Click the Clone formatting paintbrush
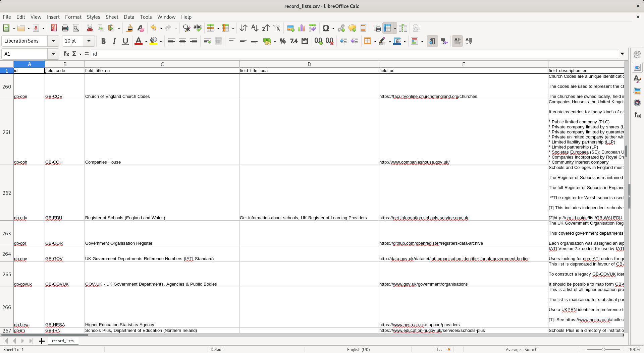The image size is (644, 353). 129,28
